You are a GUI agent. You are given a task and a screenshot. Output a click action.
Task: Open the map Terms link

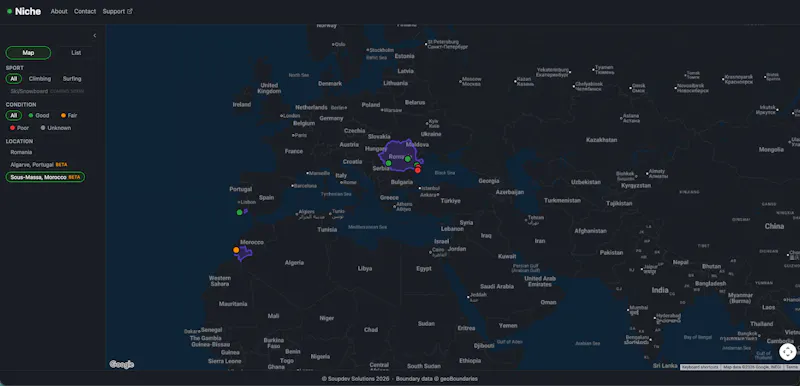(791, 367)
